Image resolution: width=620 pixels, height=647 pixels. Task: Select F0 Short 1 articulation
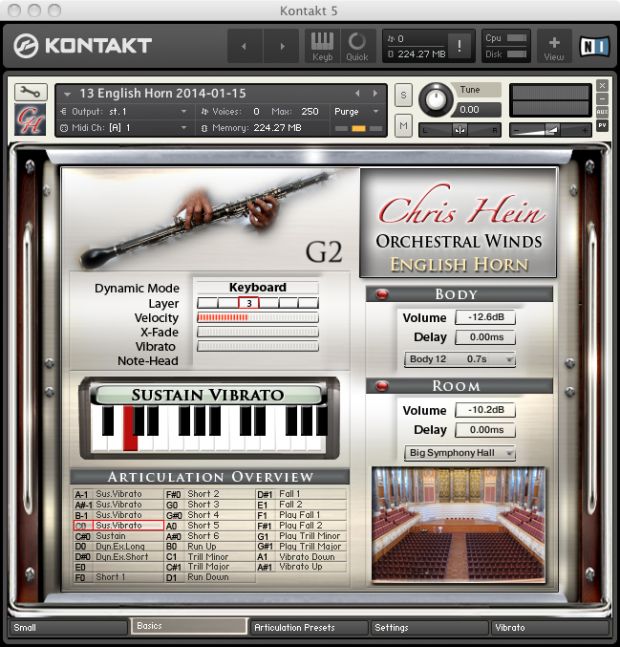click(x=118, y=577)
